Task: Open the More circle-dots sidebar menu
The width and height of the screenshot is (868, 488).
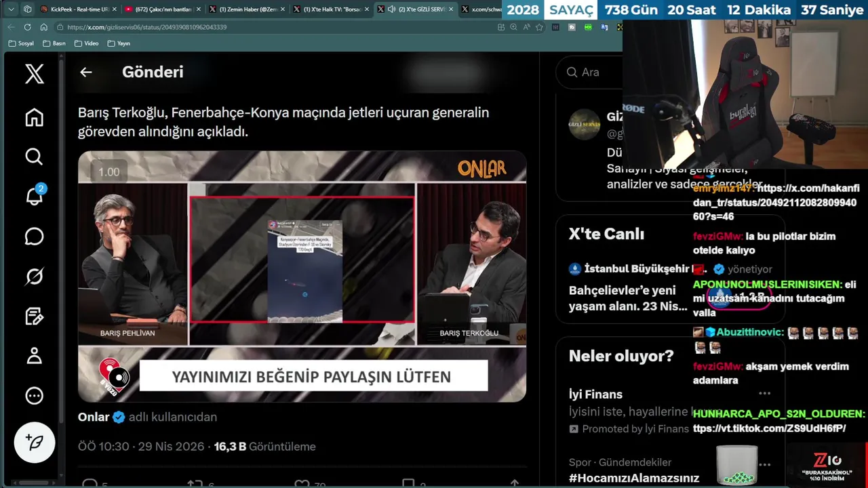Action: 34,396
